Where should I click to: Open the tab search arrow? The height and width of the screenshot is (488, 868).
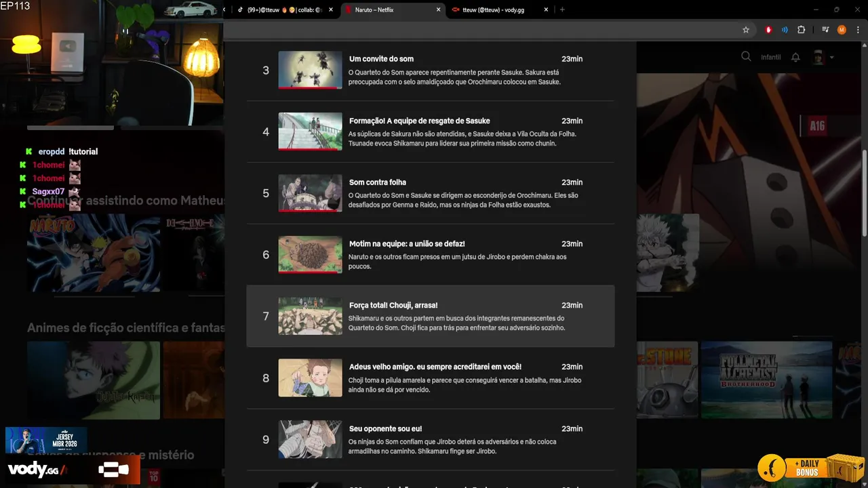224,9
